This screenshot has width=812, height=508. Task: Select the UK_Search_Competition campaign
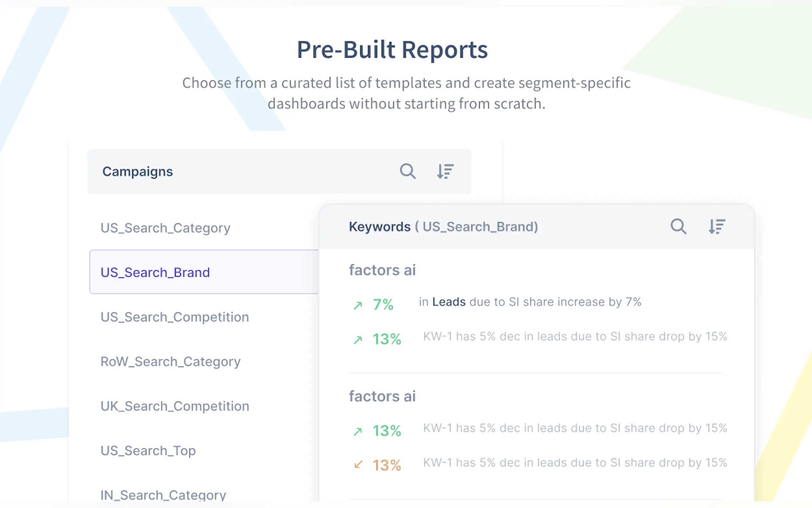coord(175,406)
